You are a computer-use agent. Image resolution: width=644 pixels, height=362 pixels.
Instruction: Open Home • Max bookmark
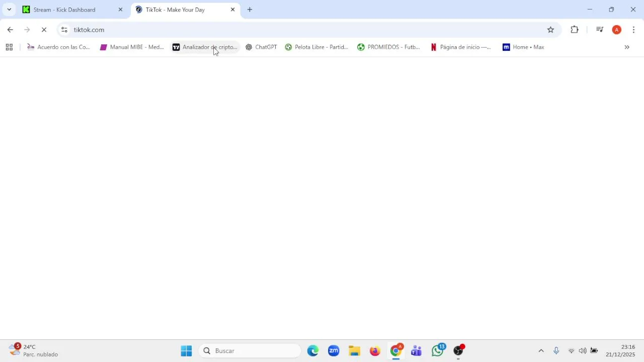(523, 47)
